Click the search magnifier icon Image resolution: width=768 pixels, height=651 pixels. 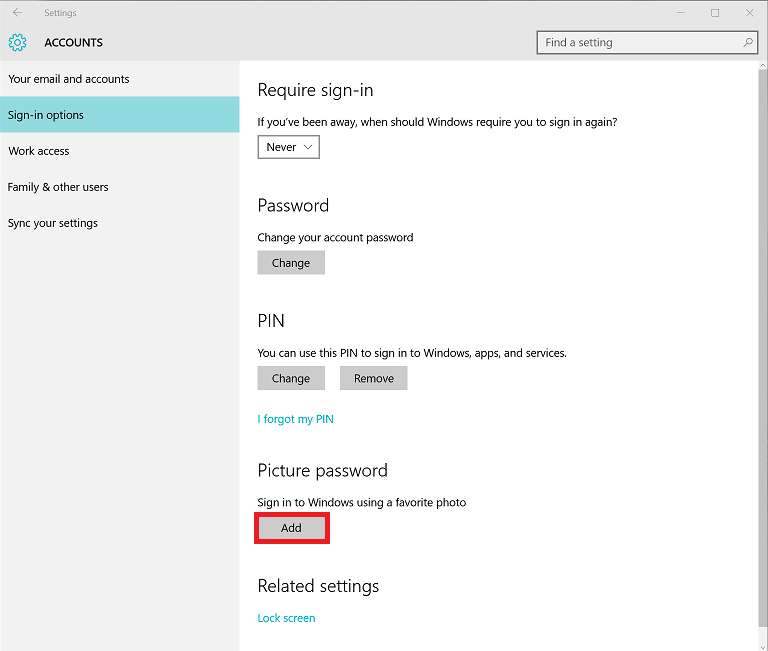click(x=747, y=43)
